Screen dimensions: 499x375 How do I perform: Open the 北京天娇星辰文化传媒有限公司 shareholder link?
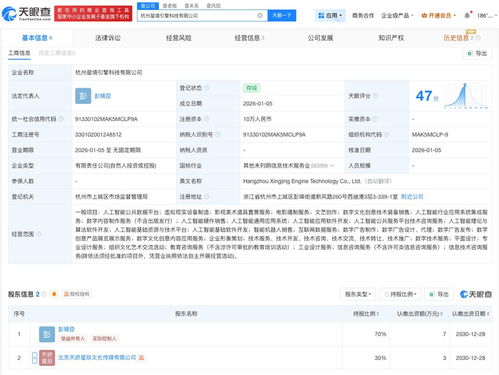tap(97, 357)
